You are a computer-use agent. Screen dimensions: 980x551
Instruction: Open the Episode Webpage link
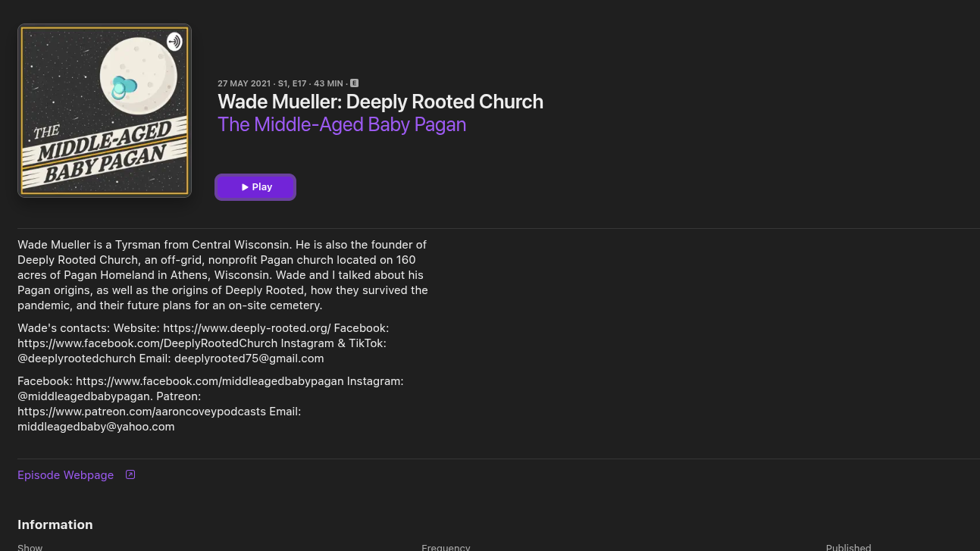click(66, 475)
